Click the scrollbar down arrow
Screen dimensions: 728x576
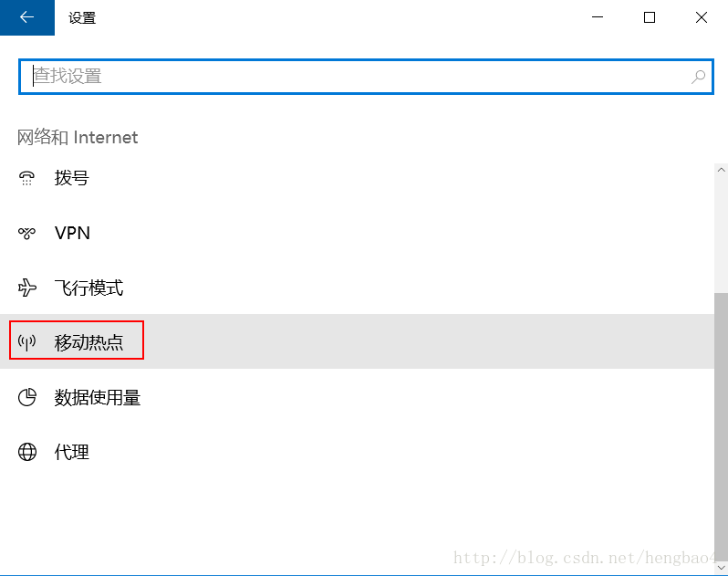[x=721, y=568]
